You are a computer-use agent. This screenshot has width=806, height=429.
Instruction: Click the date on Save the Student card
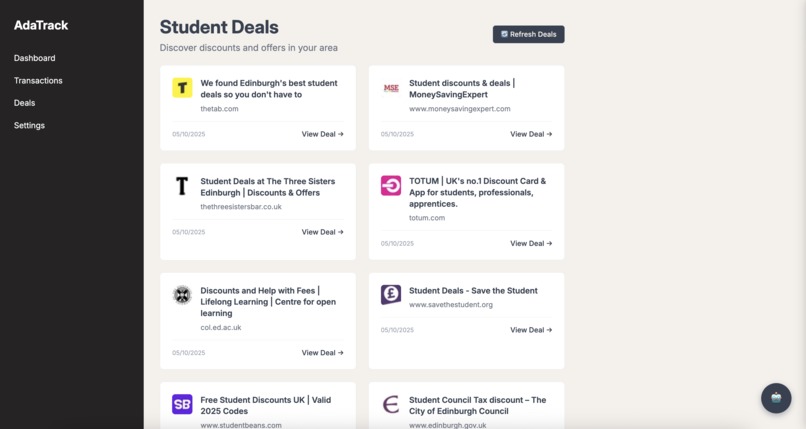pyautogui.click(x=397, y=330)
